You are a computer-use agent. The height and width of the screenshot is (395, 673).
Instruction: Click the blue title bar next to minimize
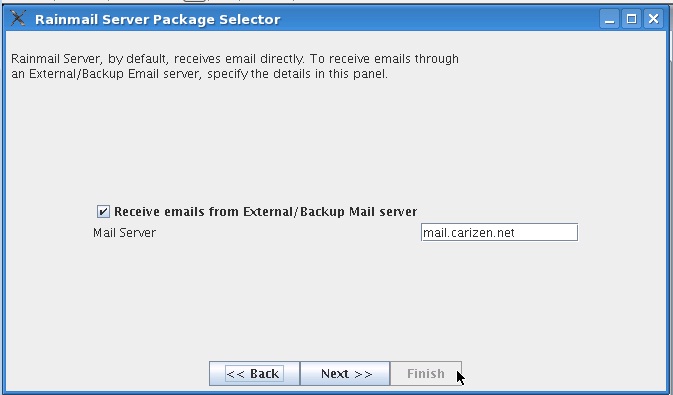(x=442, y=19)
